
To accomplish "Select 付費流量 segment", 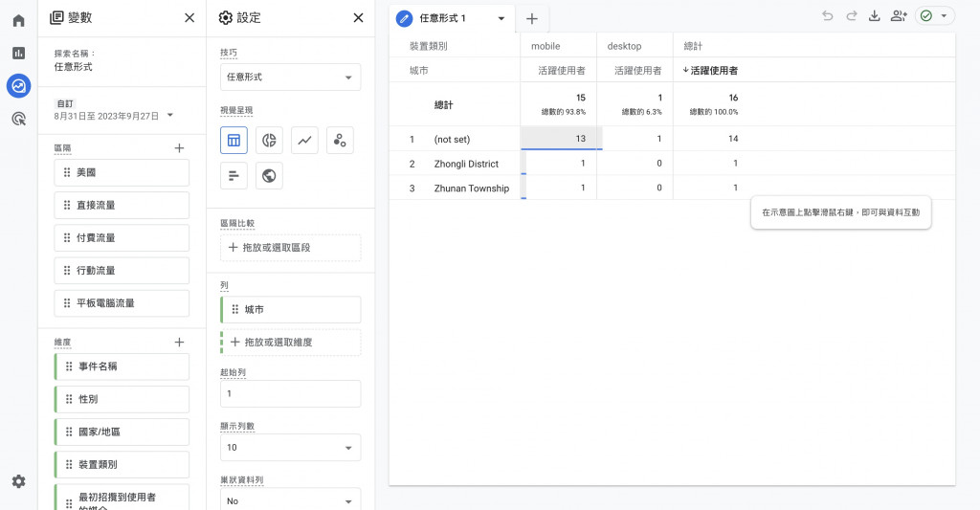I will point(122,237).
